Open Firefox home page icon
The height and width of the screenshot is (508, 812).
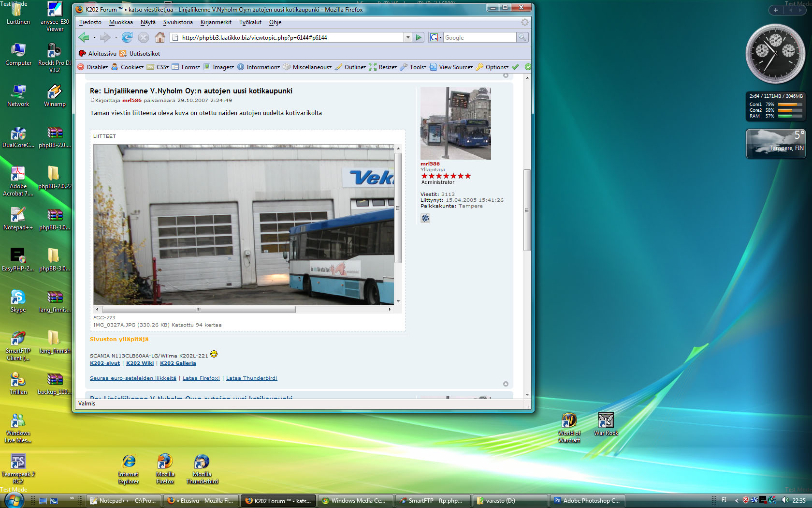tap(160, 37)
